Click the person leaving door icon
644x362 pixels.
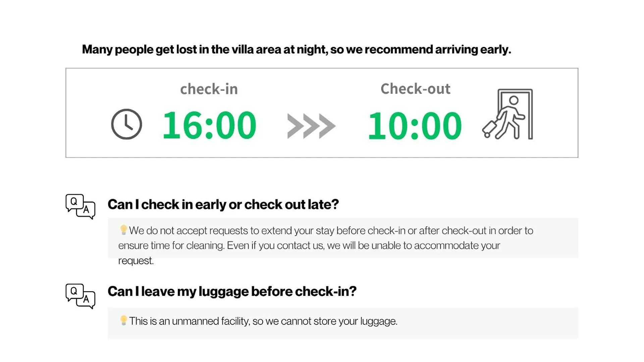(507, 114)
